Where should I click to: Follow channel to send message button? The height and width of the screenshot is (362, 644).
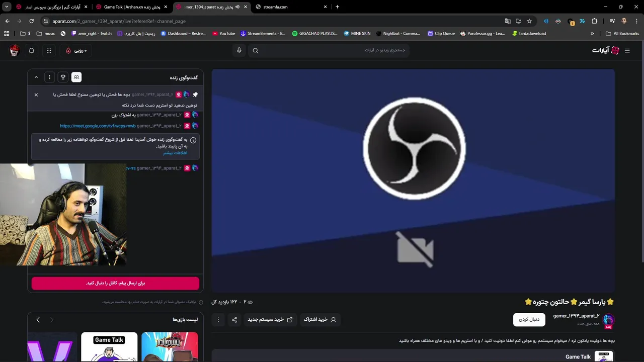click(x=115, y=283)
